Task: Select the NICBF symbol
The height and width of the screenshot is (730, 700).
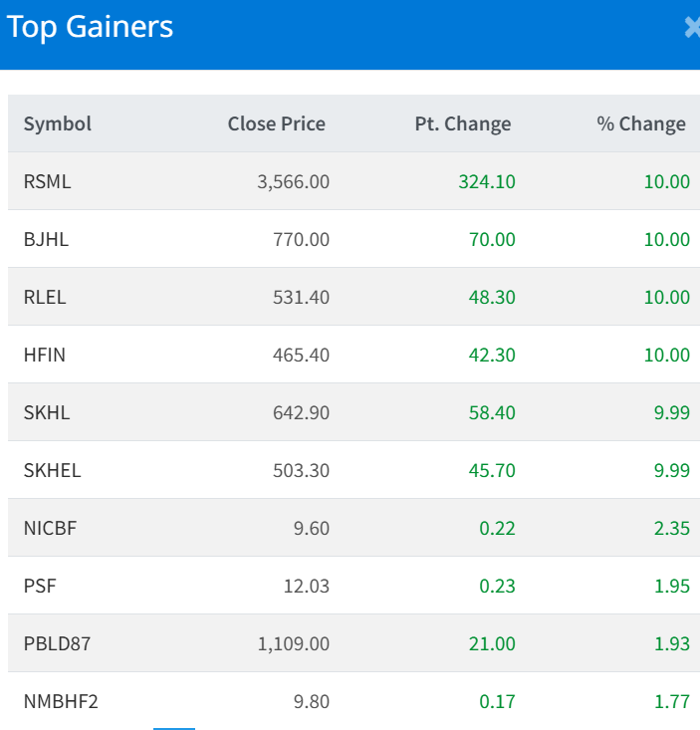Action: click(x=50, y=528)
